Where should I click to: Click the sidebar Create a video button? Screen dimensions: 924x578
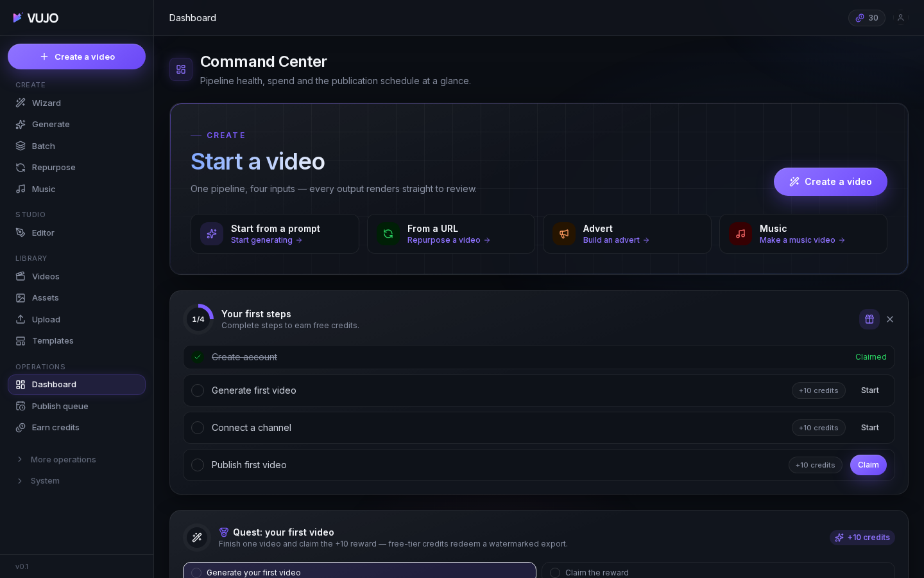point(76,57)
